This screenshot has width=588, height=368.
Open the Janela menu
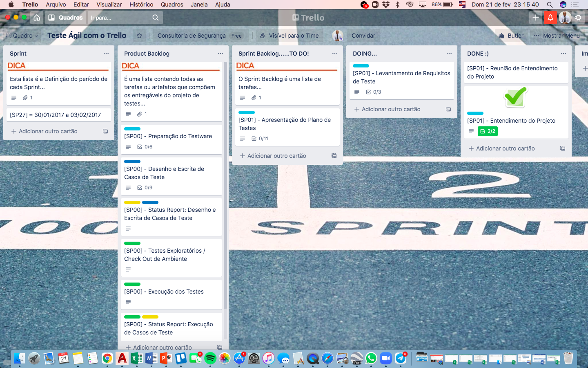click(x=199, y=4)
